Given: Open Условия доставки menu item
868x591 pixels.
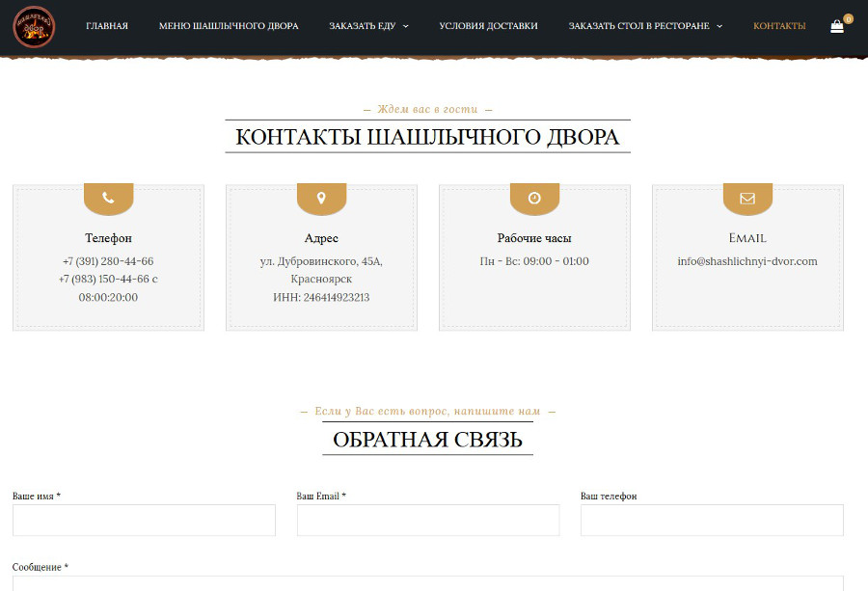Looking at the screenshot, I should [x=488, y=26].
